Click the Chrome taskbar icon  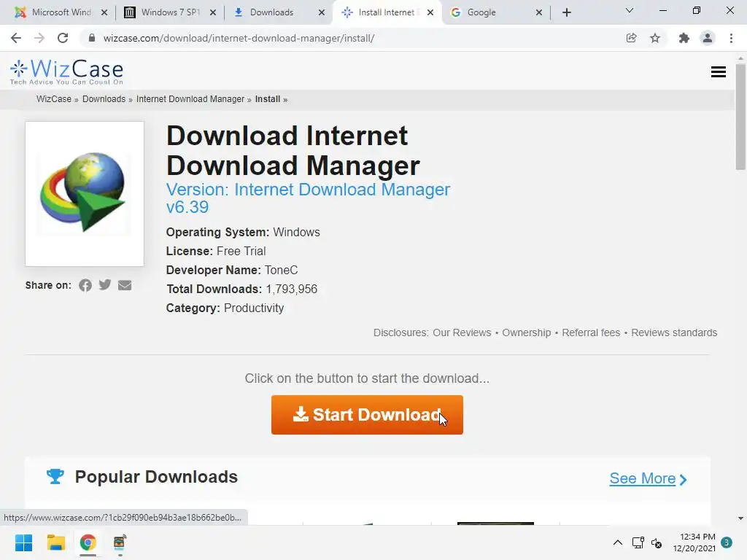tap(88, 542)
